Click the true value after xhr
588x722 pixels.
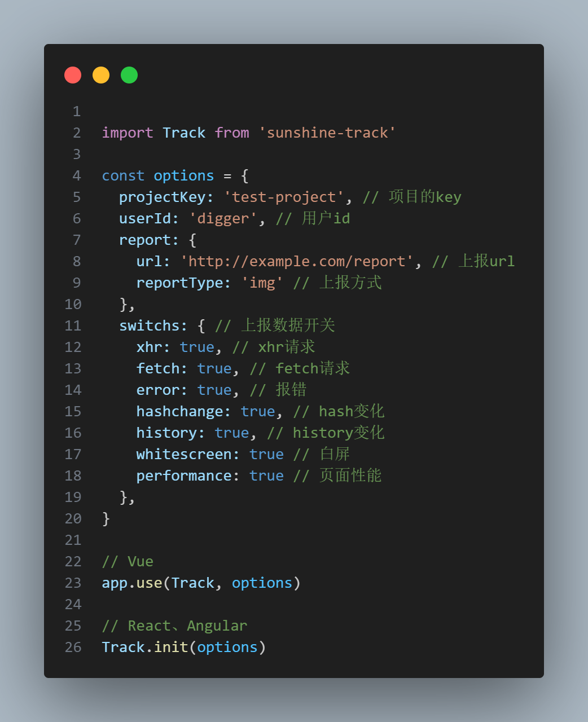[x=197, y=347]
